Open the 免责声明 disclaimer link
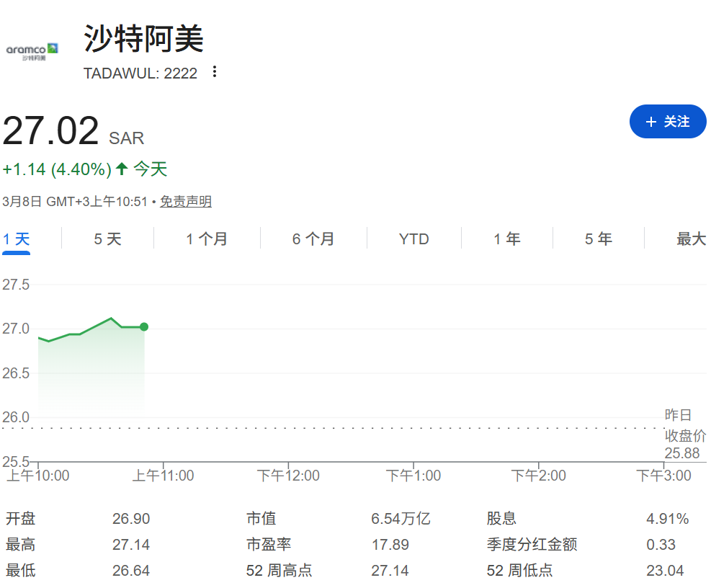 pos(186,202)
